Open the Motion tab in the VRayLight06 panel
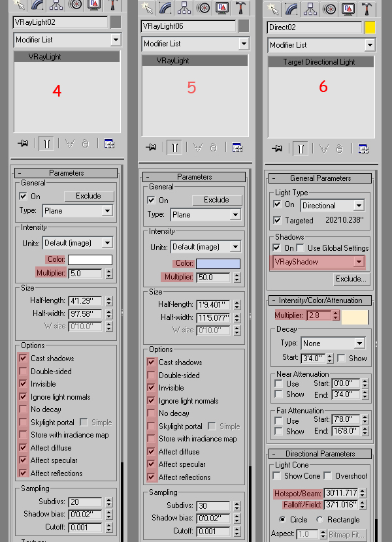392x542 pixels. tap(204, 8)
